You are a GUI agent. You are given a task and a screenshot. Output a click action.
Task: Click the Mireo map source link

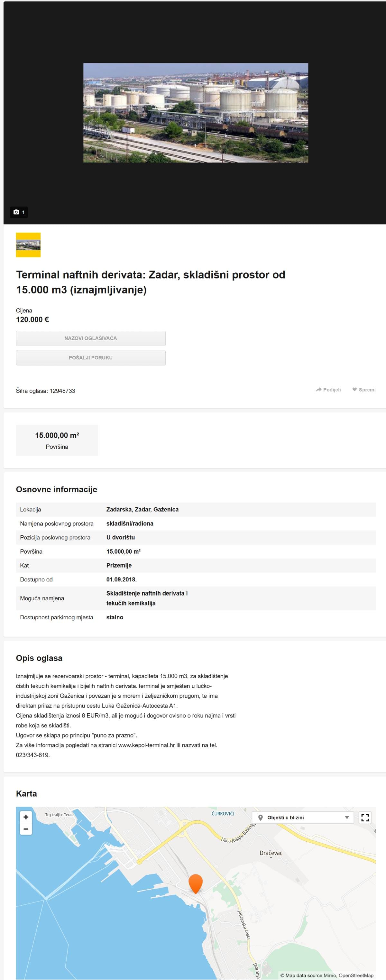pos(330,975)
